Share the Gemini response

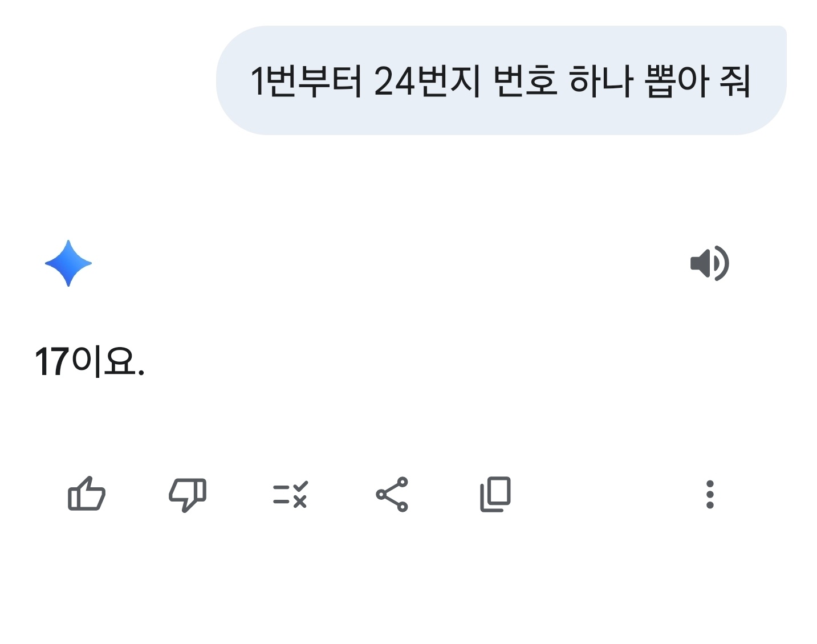[x=392, y=494]
